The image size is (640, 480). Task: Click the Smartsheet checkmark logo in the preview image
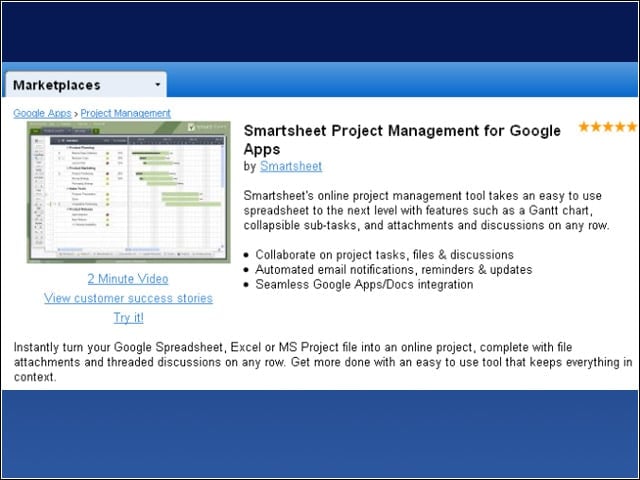click(x=191, y=127)
